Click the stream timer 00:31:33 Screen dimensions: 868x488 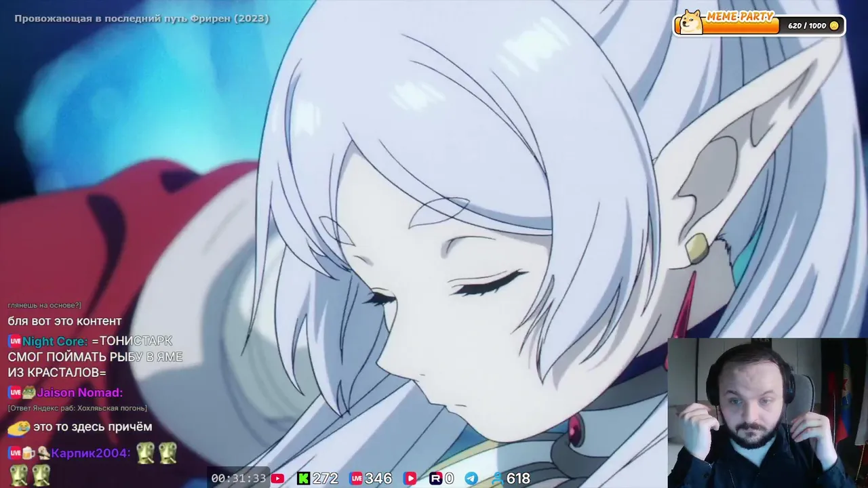click(x=239, y=479)
